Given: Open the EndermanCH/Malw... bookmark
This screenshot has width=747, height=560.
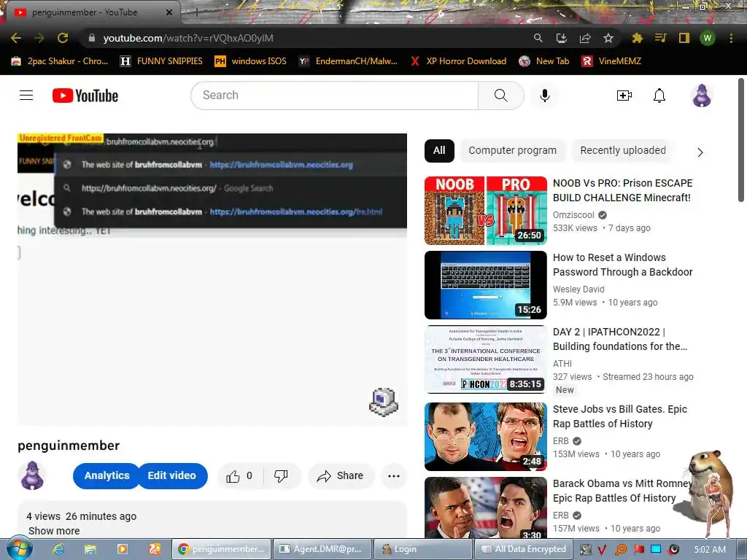Looking at the screenshot, I should click(348, 61).
